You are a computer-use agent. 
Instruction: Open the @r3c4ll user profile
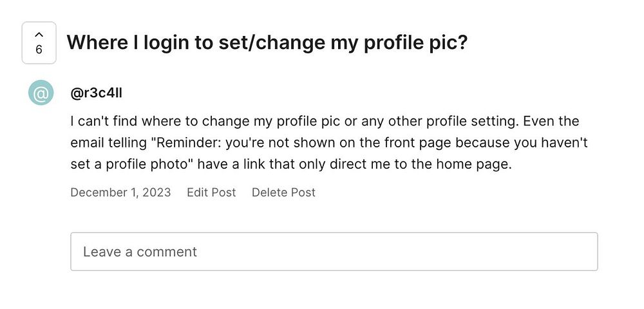point(96,93)
